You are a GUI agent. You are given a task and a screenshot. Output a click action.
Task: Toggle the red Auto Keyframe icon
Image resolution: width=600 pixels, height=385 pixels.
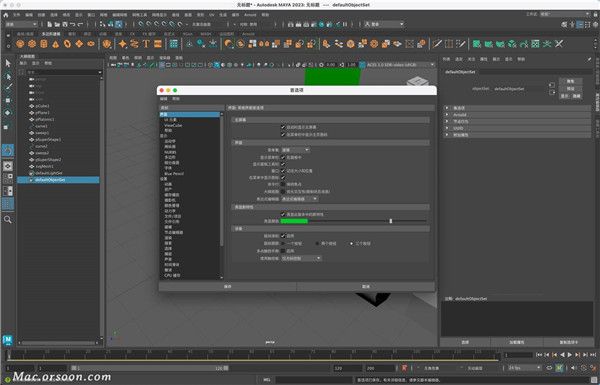[404, 368]
